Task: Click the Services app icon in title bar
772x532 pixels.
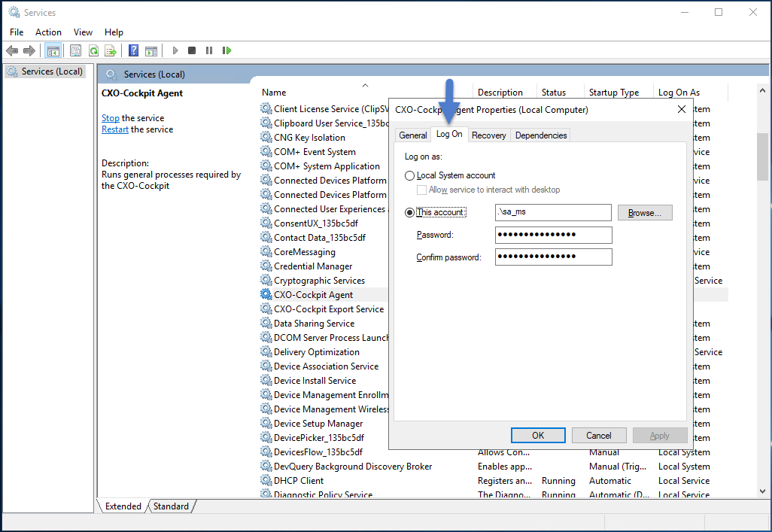Action: pyautogui.click(x=14, y=12)
